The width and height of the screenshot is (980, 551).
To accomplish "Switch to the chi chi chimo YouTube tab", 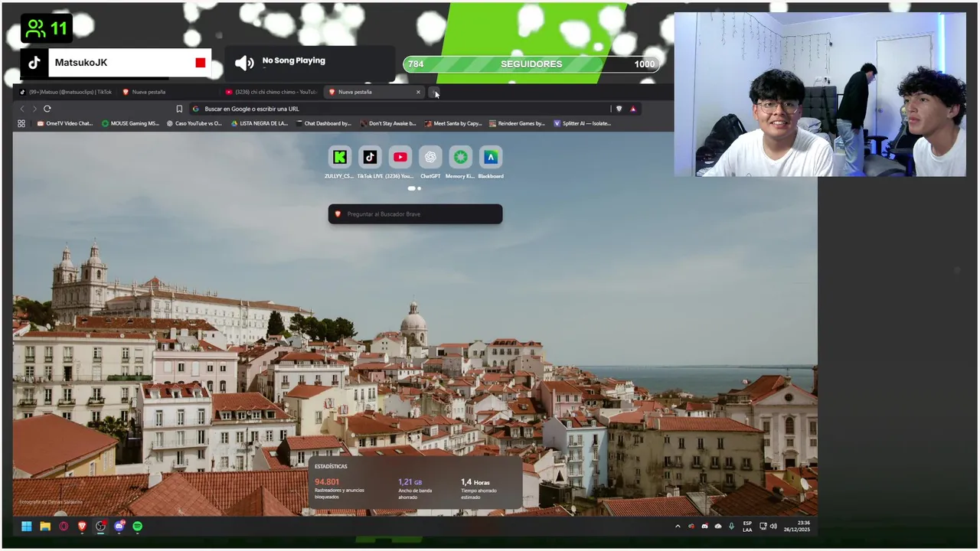I will pyautogui.click(x=271, y=92).
